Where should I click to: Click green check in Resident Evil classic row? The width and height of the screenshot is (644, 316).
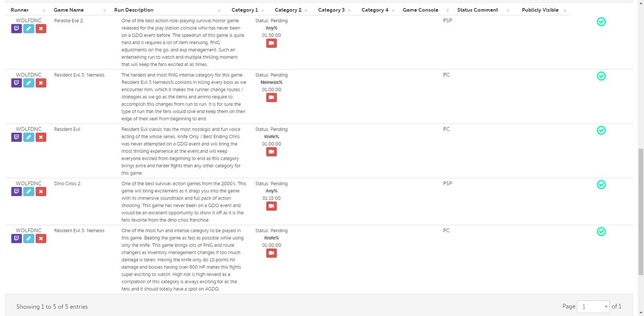pos(601,130)
